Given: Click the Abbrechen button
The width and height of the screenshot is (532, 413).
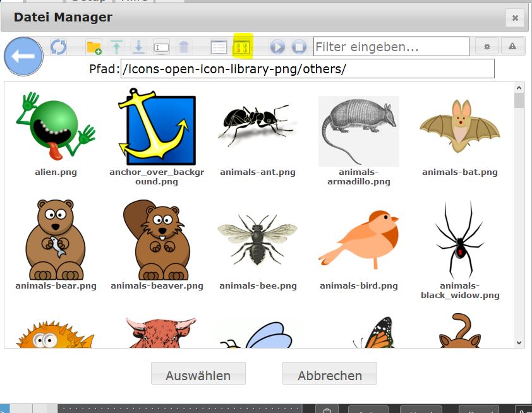Looking at the screenshot, I should (x=329, y=375).
